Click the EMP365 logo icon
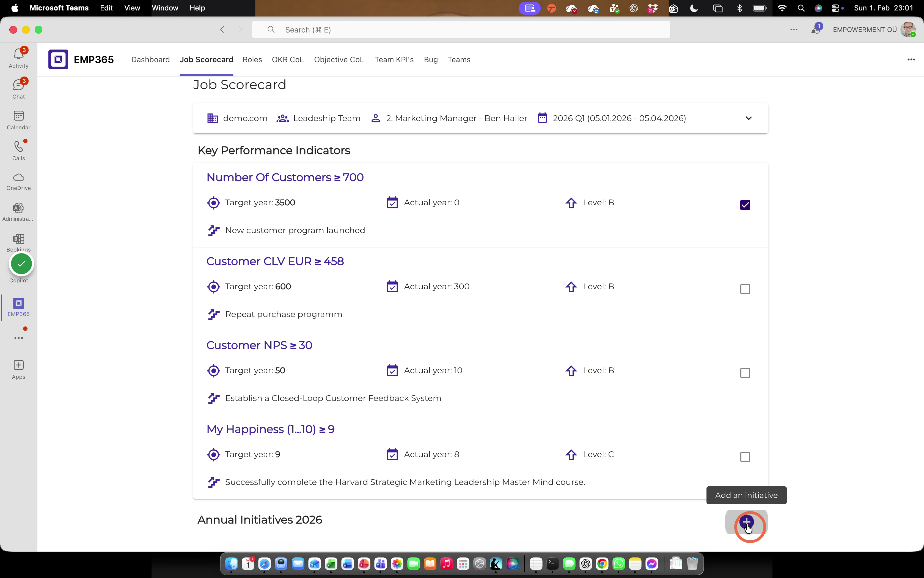Viewport: 924px width, 578px height. coord(58,59)
